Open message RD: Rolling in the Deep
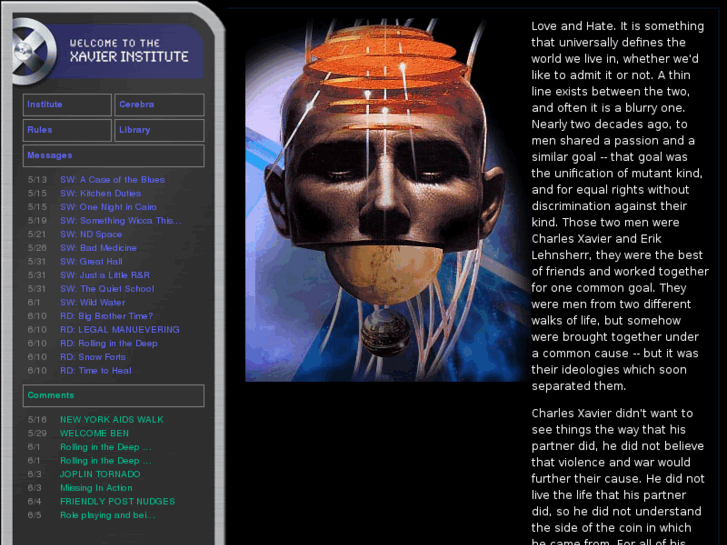The image size is (727, 545). [109, 344]
